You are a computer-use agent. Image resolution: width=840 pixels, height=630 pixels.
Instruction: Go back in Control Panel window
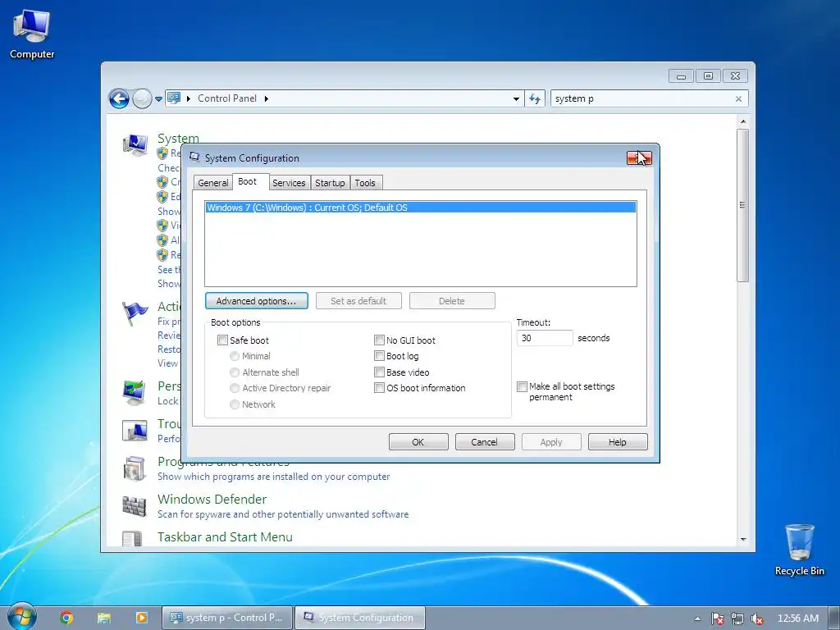point(119,98)
